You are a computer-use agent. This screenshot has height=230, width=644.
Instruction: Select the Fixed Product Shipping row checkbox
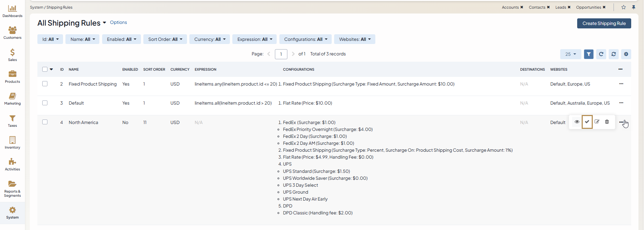pyautogui.click(x=45, y=84)
